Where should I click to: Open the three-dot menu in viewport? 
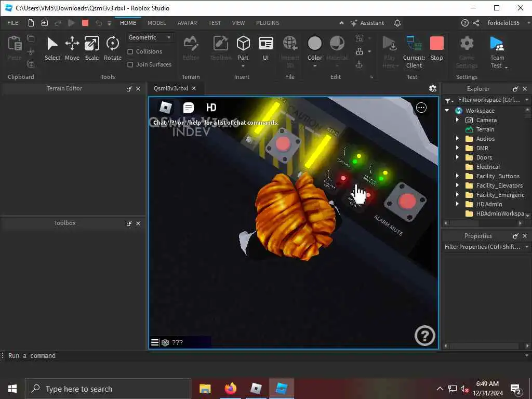421,108
